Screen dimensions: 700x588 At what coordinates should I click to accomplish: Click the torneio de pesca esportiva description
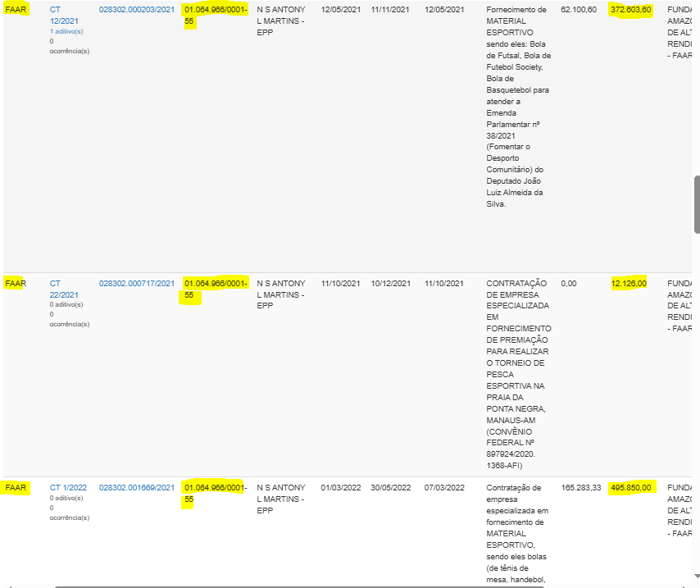tap(516, 368)
